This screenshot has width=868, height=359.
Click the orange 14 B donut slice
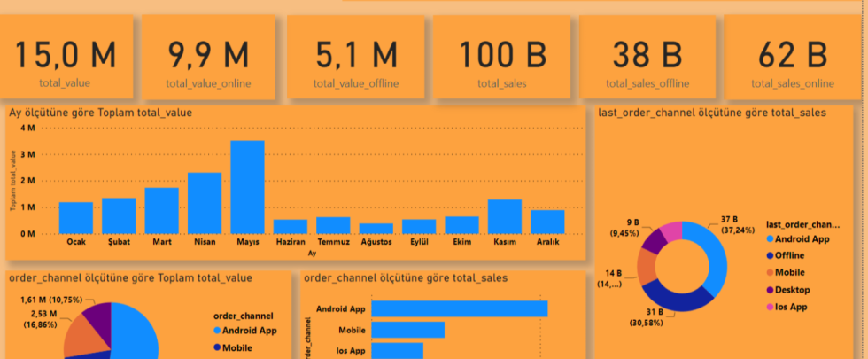click(x=646, y=268)
